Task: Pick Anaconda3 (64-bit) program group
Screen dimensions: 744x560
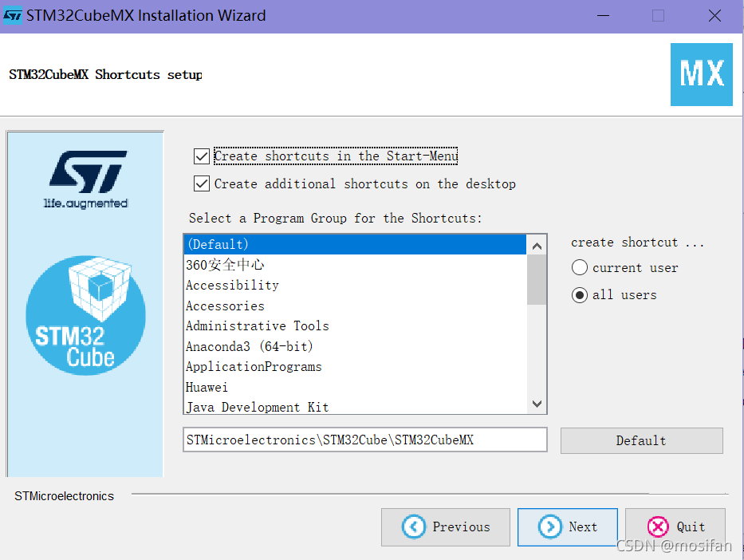Action: pos(356,346)
